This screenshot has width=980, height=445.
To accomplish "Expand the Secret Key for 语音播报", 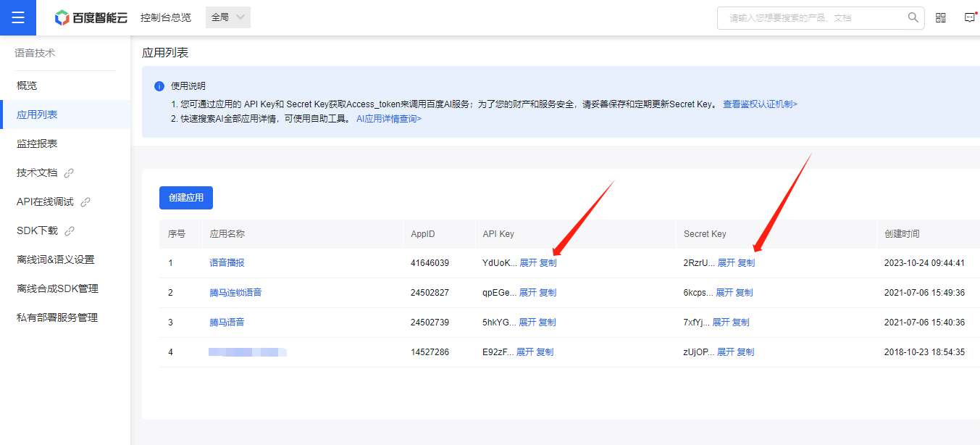I will coord(726,263).
